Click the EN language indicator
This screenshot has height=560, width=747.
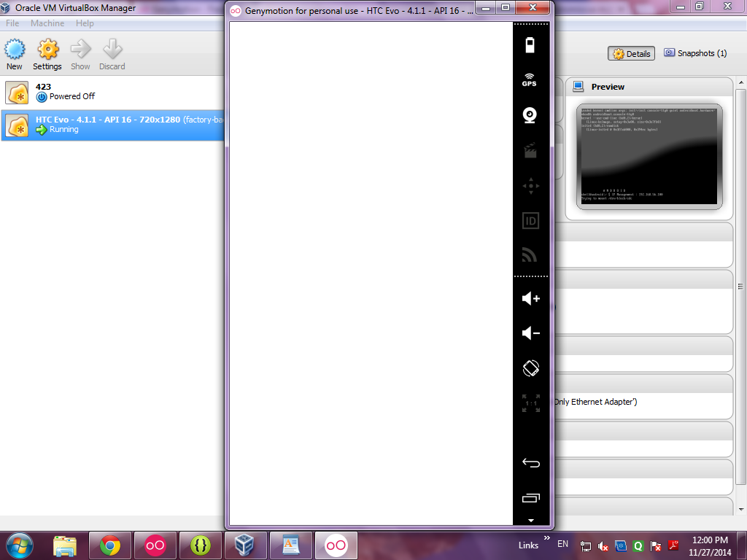click(562, 544)
